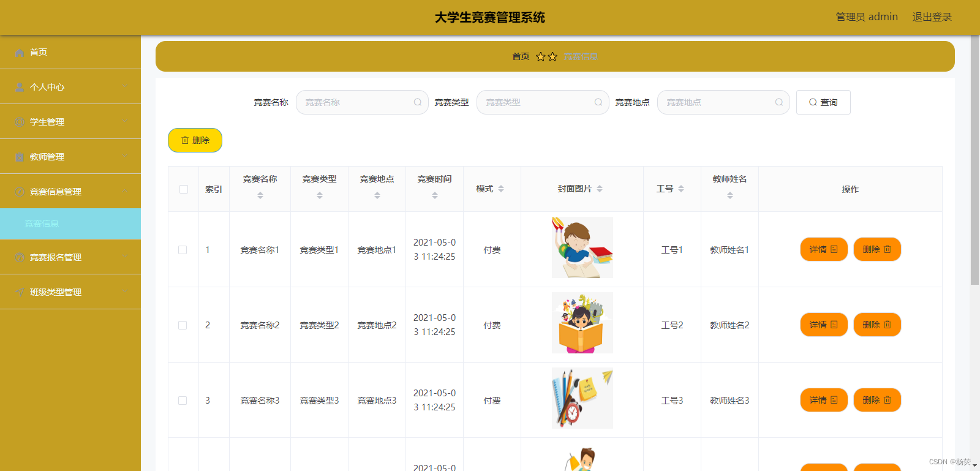This screenshot has width=980, height=471.
Task: Collapse the 竞赛信息管理 menu chevron
Action: pos(125,191)
